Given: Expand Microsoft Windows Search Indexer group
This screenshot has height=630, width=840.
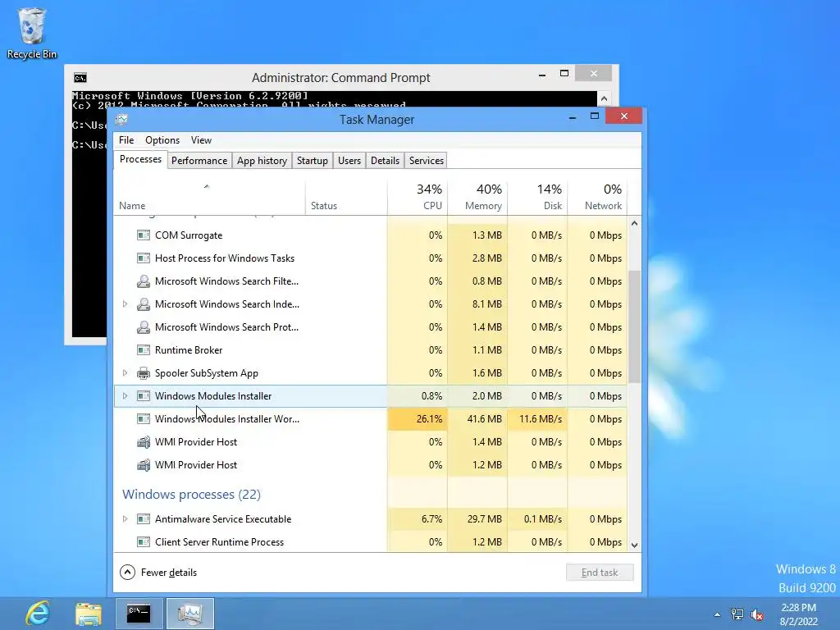Looking at the screenshot, I should 125,304.
